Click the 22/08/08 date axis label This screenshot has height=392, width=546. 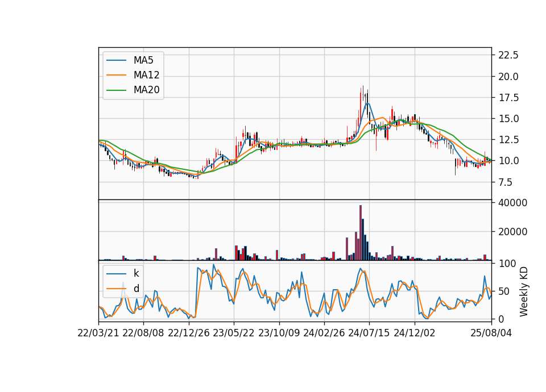click(x=143, y=333)
